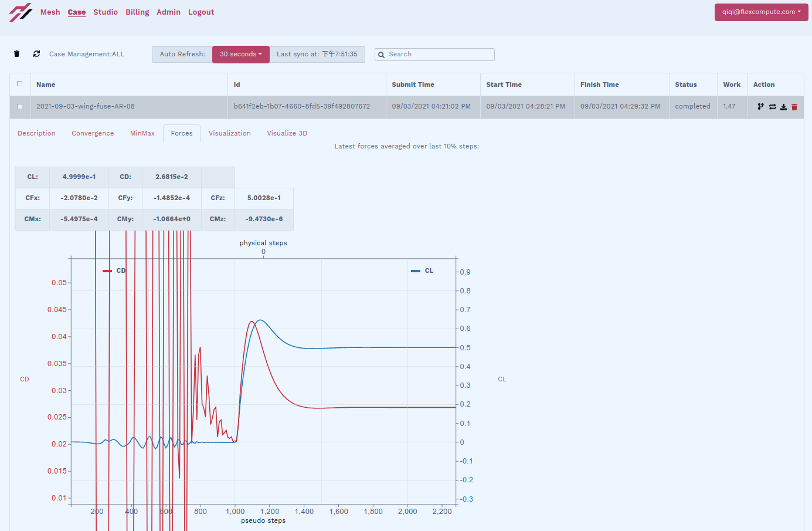812x531 pixels.
Task: Open the Billing page from the navbar
Action: click(x=137, y=12)
